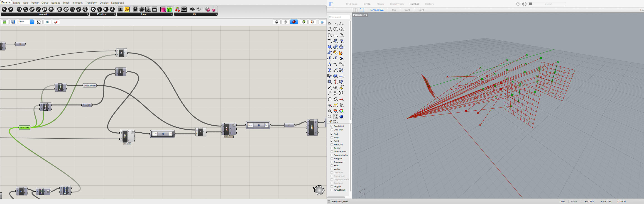644x204 pixels.
Task: Enable the Quadrant object snap
Action: click(331, 162)
